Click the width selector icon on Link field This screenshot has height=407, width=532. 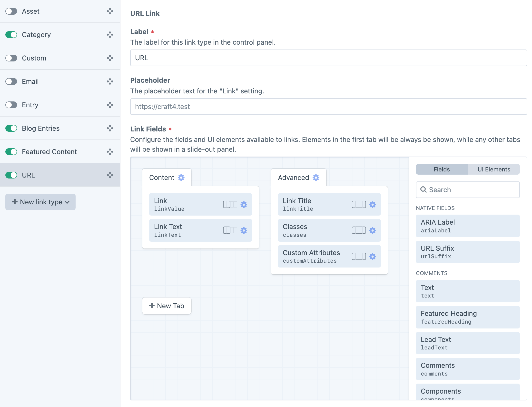[230, 205]
